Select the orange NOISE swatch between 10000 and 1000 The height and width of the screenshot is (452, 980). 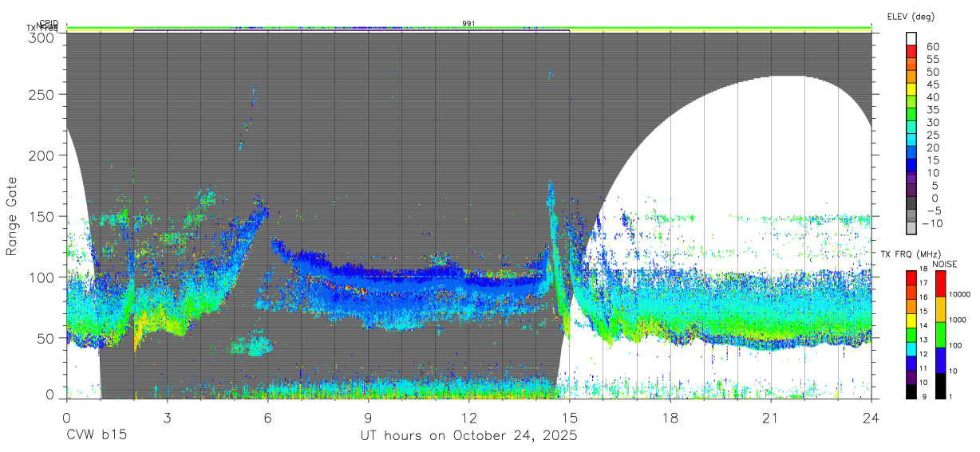point(939,309)
